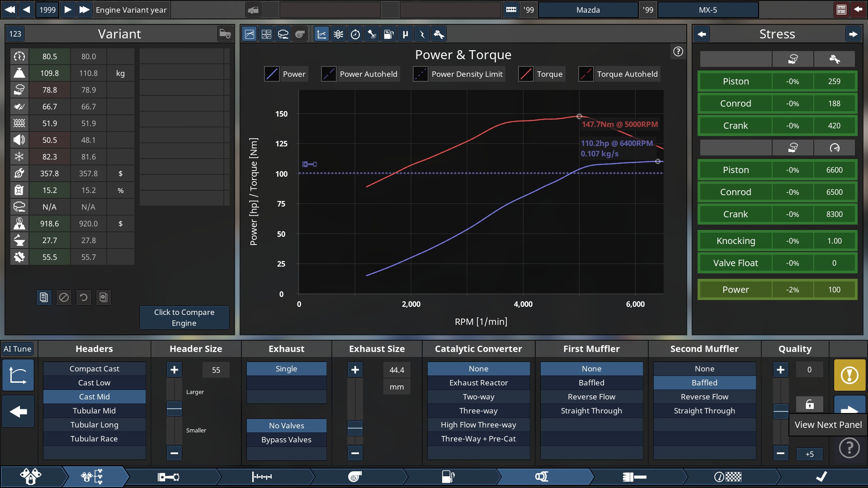Go to the camshaft valvetrain tab
Image resolution: width=868 pixels, height=488 pixels.
pyautogui.click(x=262, y=477)
